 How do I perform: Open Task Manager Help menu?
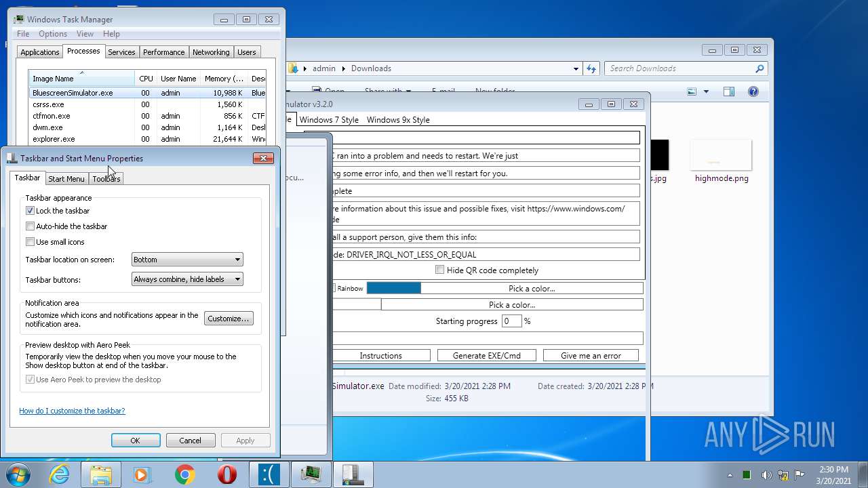[111, 34]
